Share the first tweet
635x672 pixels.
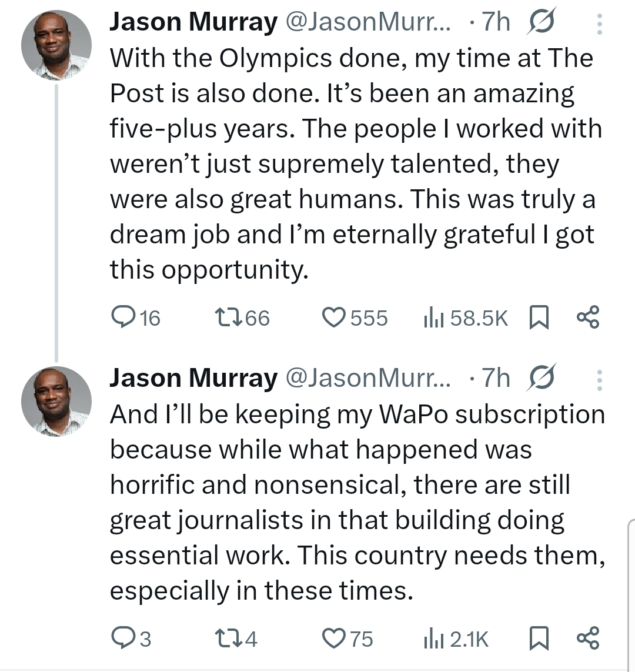[588, 317]
